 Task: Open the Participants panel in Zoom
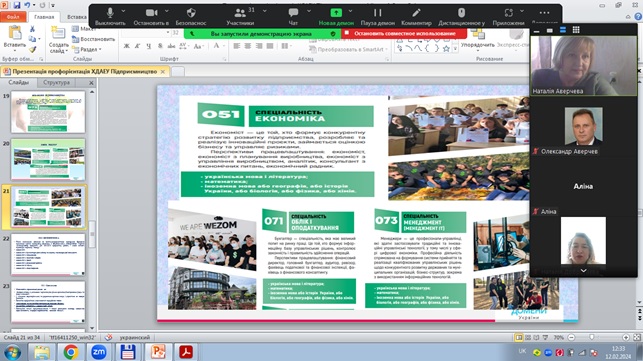(x=240, y=16)
